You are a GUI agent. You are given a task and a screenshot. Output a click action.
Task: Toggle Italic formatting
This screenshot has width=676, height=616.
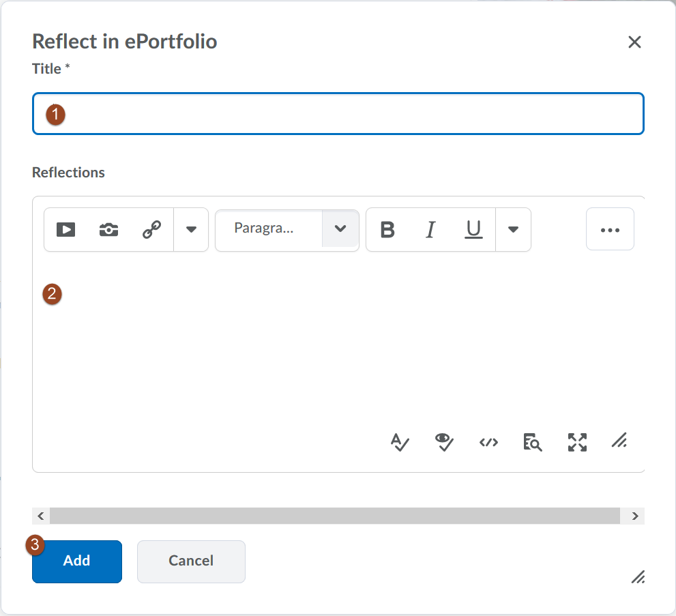click(x=430, y=230)
